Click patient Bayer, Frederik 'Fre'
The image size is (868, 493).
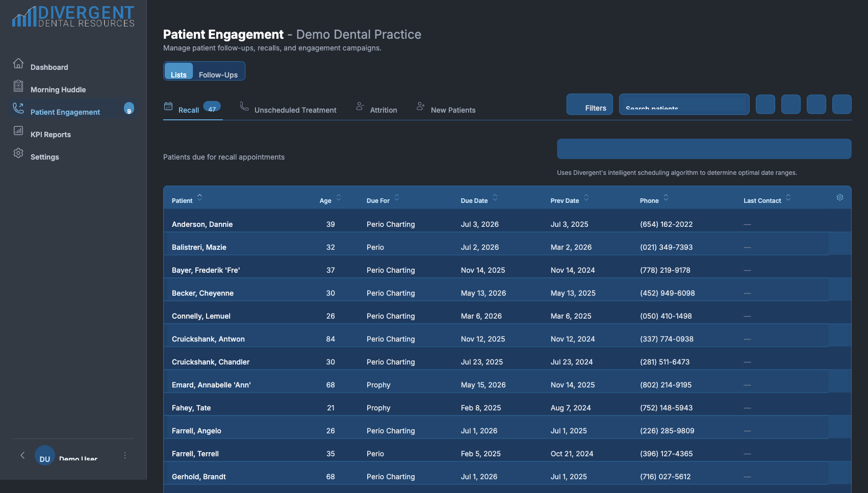(206, 270)
